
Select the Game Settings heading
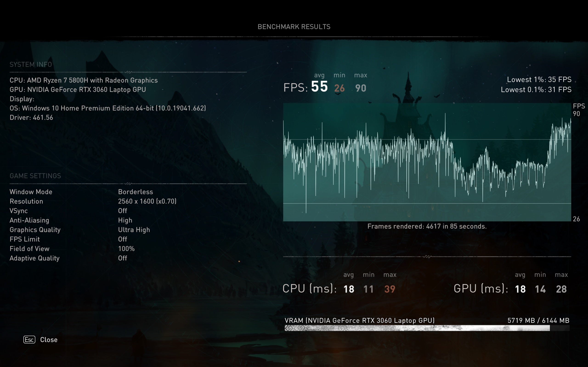pyautogui.click(x=35, y=176)
